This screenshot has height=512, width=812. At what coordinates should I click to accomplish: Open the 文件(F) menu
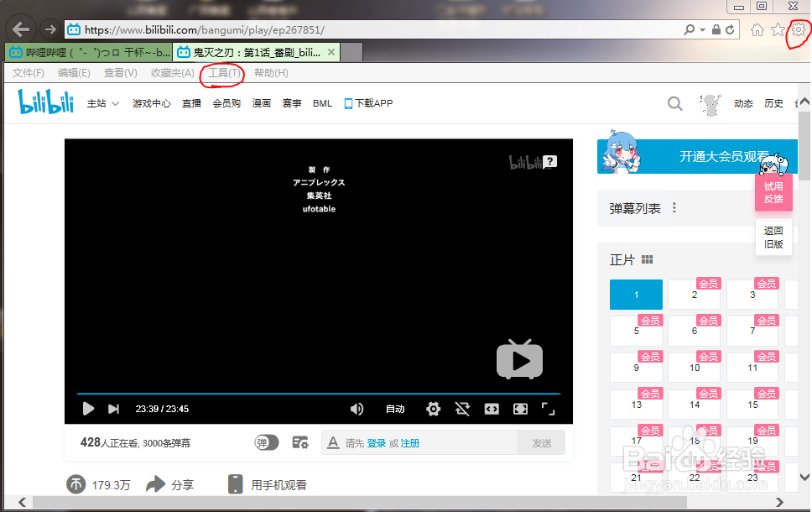click(28, 73)
